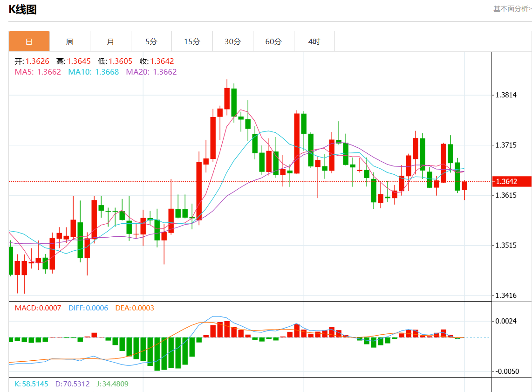Click the 1.3715 price axis label
This screenshot has width=532, height=392.
coord(506,145)
